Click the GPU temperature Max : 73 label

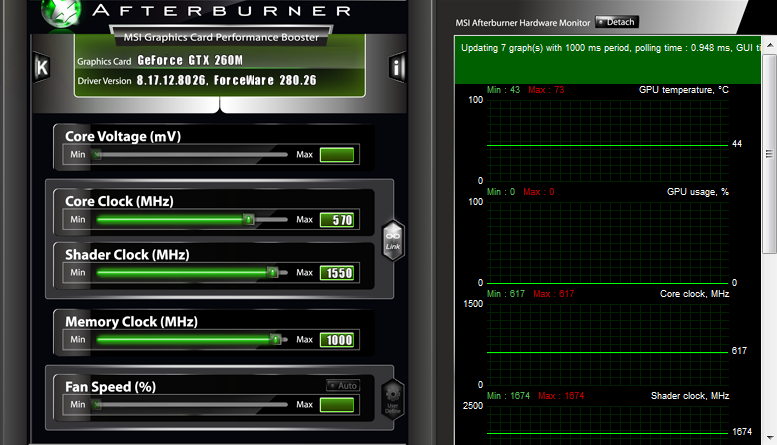[546, 90]
